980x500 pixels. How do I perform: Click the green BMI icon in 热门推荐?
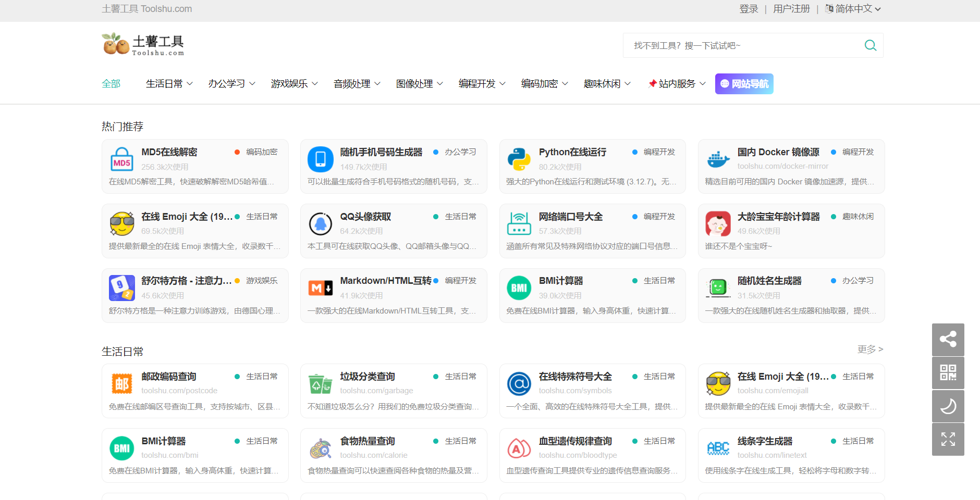tap(519, 288)
